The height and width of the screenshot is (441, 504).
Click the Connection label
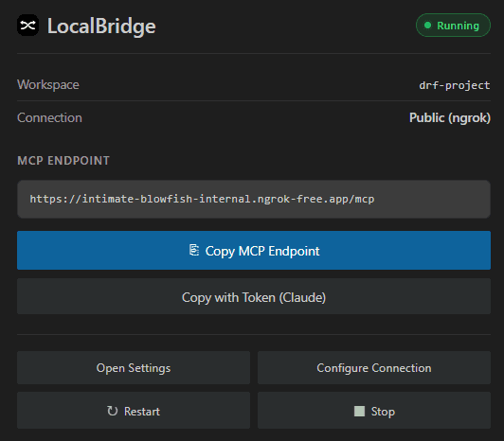pyautogui.click(x=49, y=118)
